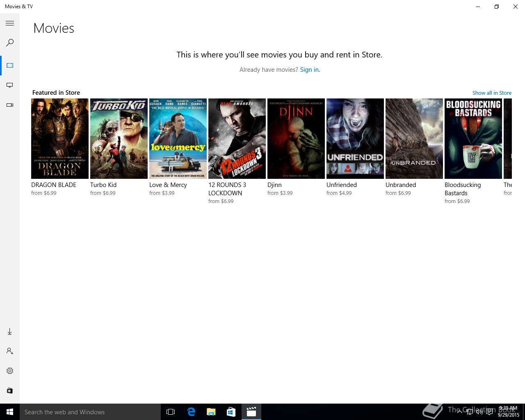This screenshot has width=525, height=420.
Task: Click the Unfriended title text
Action: click(x=342, y=185)
